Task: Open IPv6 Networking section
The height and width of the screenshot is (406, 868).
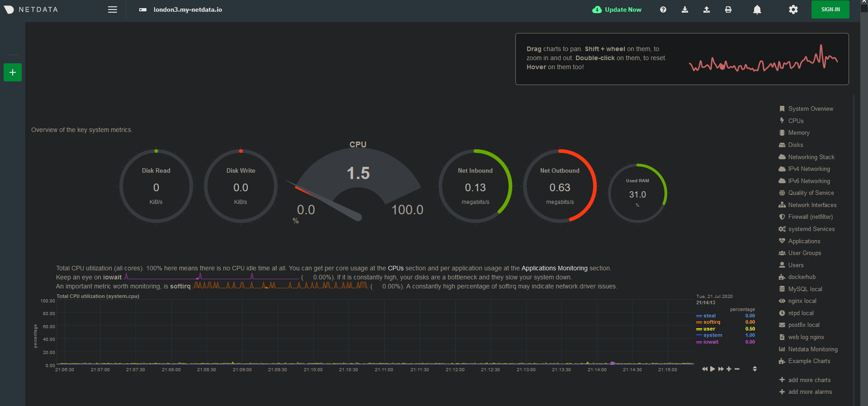Action: tap(809, 181)
